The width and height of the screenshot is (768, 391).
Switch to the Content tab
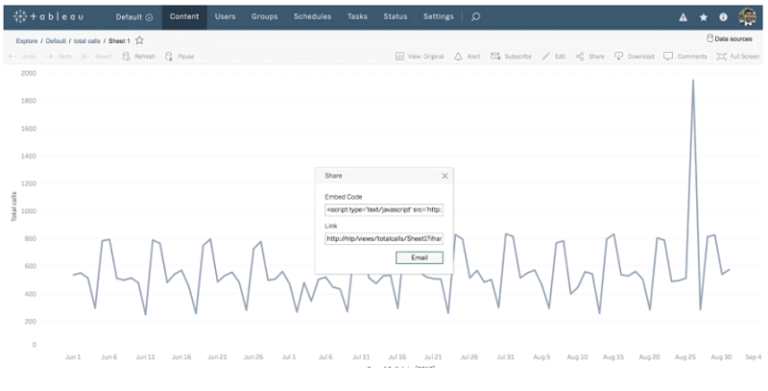click(x=184, y=17)
